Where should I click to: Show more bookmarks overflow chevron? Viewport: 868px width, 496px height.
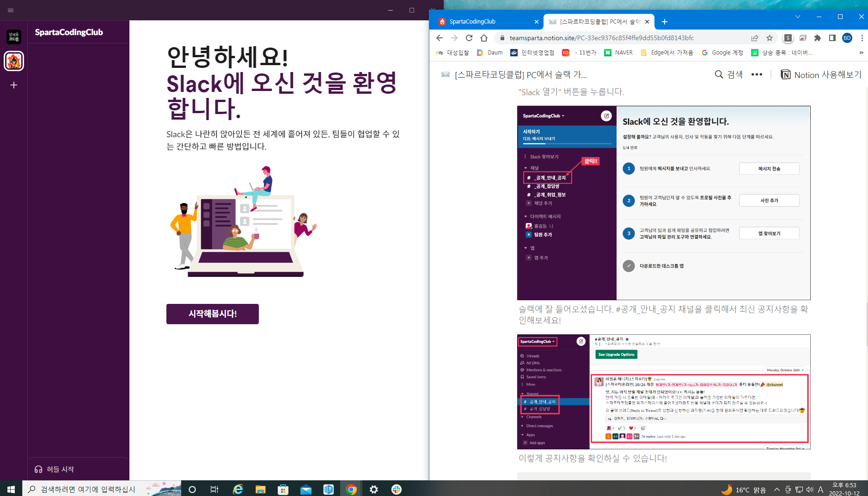click(861, 53)
